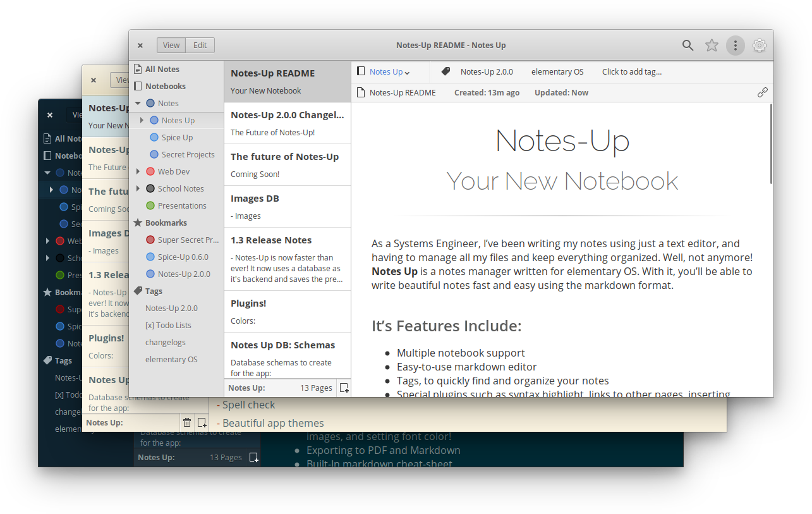Add a new page in the front window
This screenshot has height=514, width=812.
(344, 388)
